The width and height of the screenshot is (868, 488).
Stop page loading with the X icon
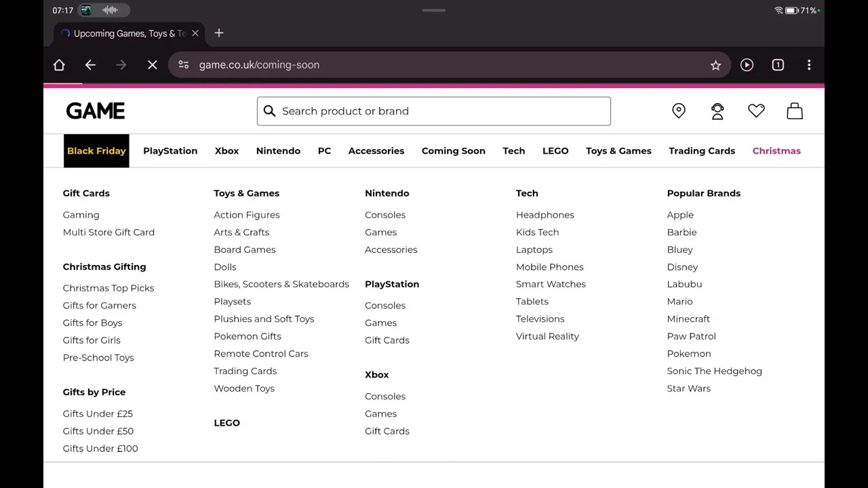tap(153, 65)
